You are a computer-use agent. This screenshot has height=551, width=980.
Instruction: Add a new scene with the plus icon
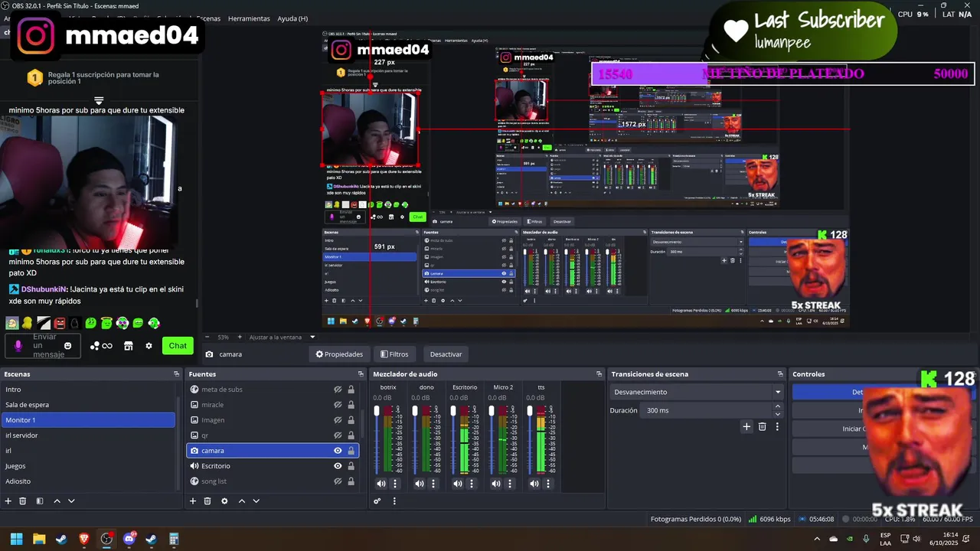click(8, 501)
